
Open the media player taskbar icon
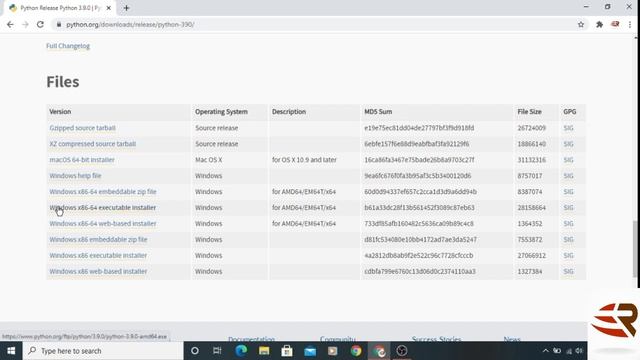tap(333, 351)
